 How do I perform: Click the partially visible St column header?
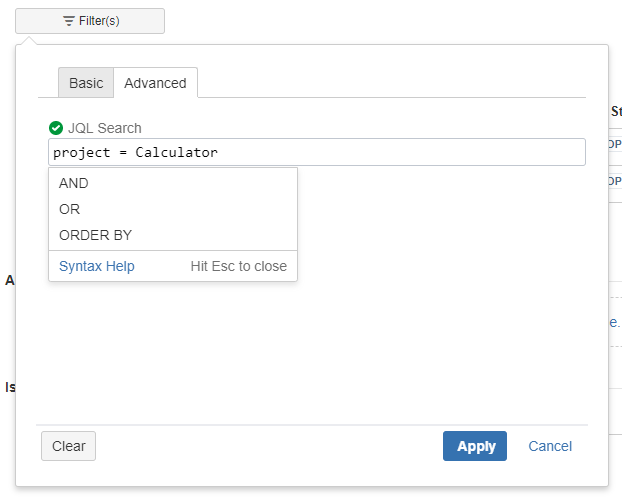pos(616,111)
